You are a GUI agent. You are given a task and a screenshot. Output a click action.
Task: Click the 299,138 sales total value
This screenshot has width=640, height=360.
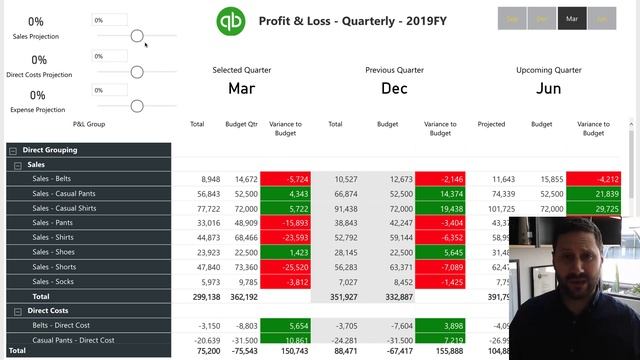click(207, 297)
